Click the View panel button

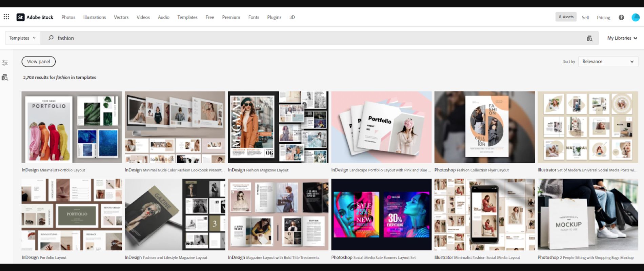pos(38,62)
